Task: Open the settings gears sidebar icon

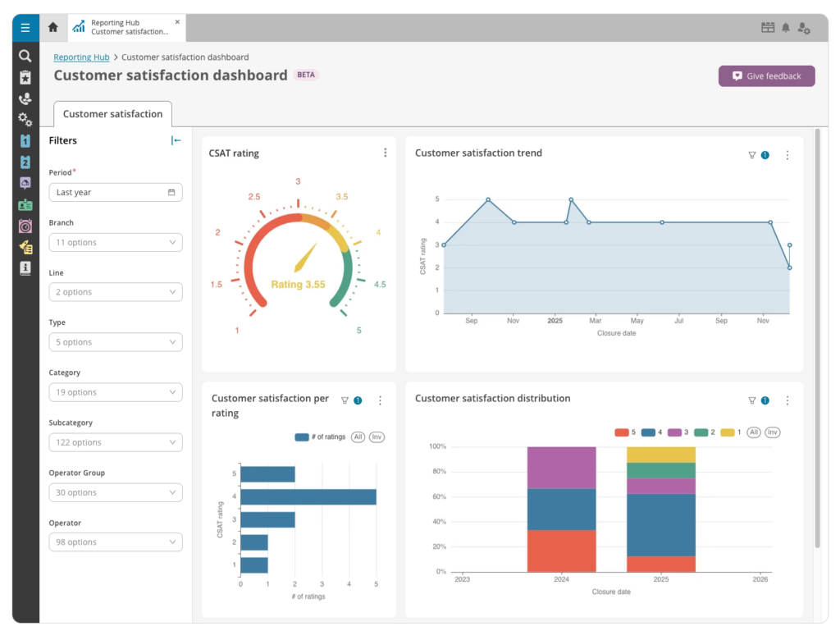Action: point(25,120)
